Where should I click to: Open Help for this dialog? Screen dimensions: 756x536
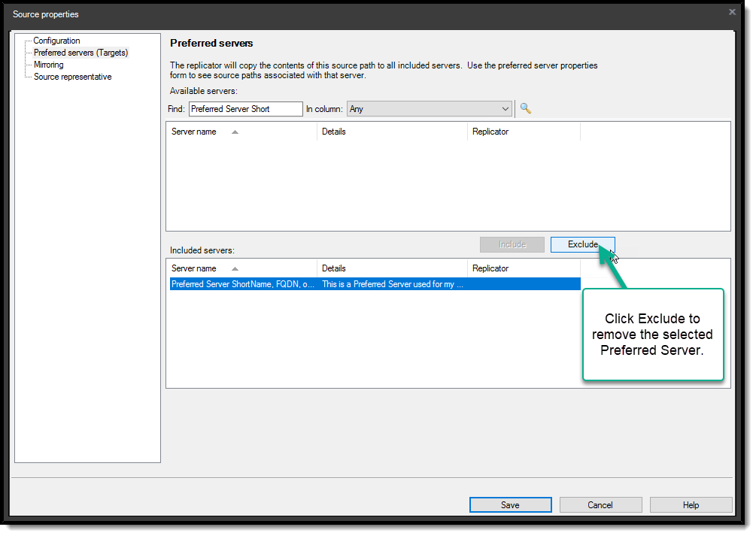(x=691, y=504)
